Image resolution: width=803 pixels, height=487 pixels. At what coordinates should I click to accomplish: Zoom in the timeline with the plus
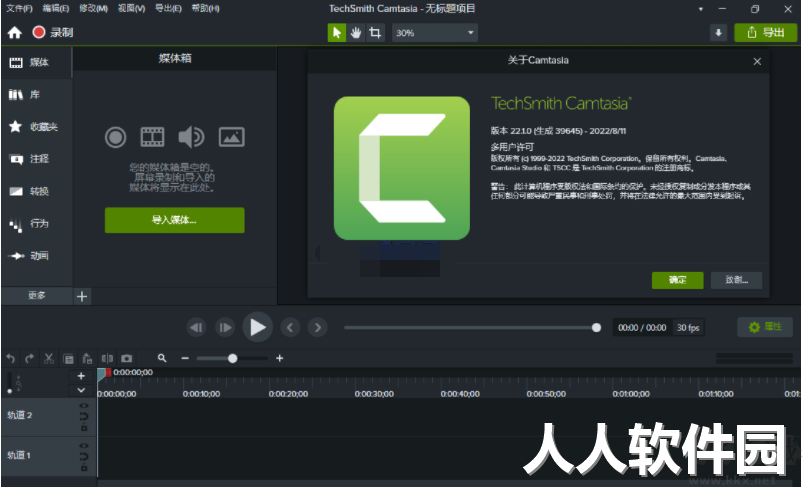pos(280,358)
